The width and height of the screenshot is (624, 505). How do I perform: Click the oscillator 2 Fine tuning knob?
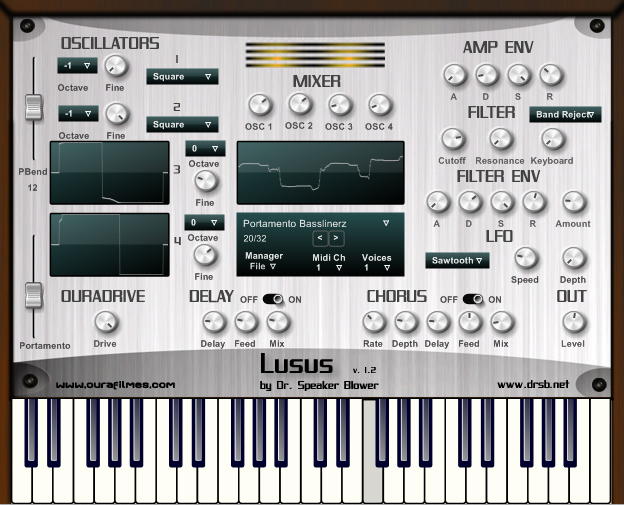(117, 114)
